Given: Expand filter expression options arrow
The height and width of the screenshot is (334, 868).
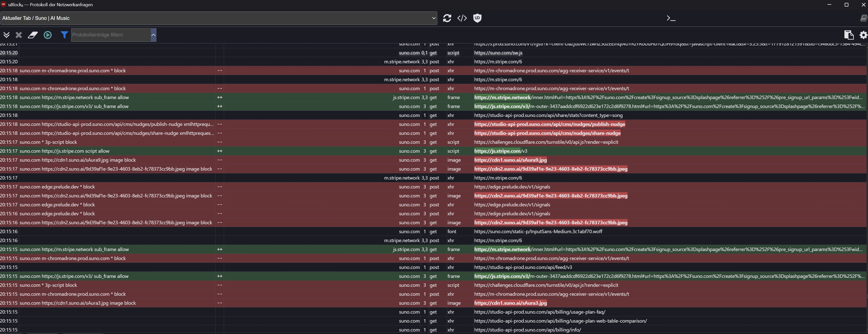Looking at the screenshot, I should coord(153,35).
